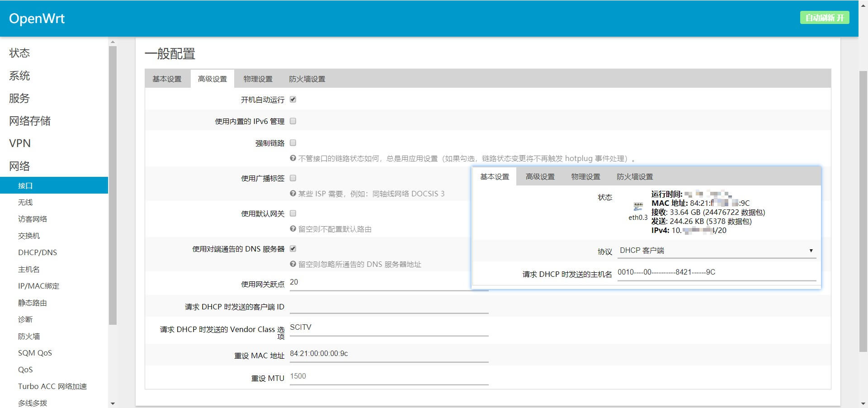This screenshot has width=868, height=408.
Task: Expand the 系统 section in the sidebar
Action: (x=19, y=76)
